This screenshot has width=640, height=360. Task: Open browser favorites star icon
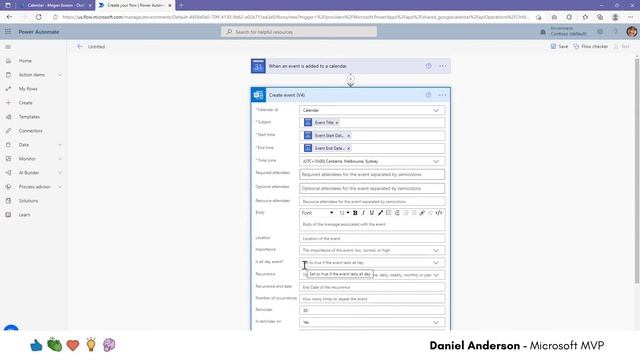(585, 17)
